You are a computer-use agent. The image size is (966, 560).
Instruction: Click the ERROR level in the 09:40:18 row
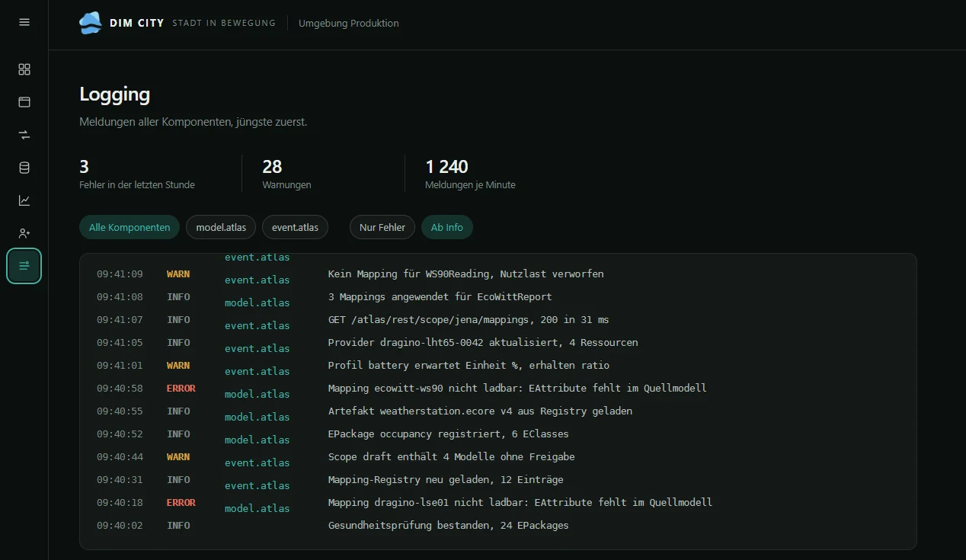[x=181, y=502]
